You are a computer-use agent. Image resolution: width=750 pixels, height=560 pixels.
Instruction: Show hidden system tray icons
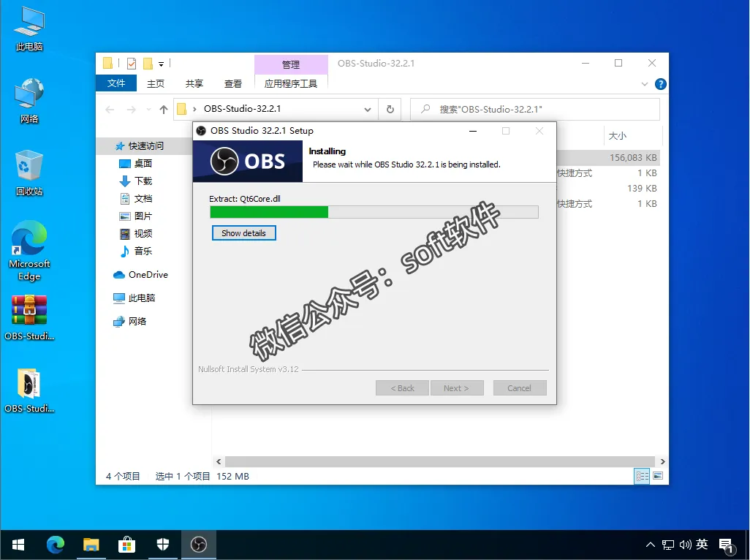tap(650, 545)
